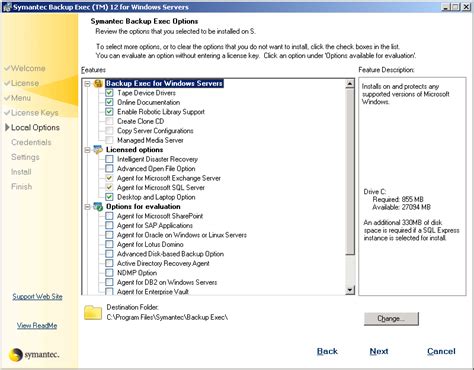Click the Finish step in the sidebar
The width and height of the screenshot is (474, 370).
tap(22, 187)
